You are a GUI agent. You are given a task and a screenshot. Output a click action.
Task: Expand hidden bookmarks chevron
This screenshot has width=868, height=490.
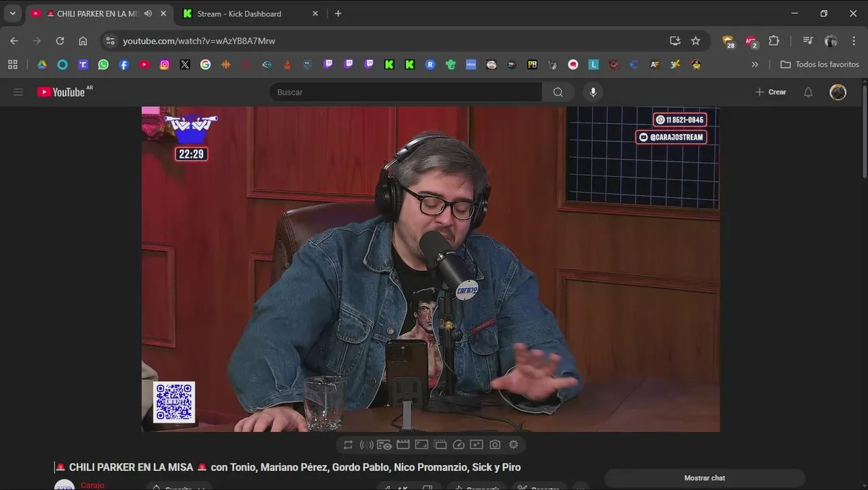pos(754,65)
